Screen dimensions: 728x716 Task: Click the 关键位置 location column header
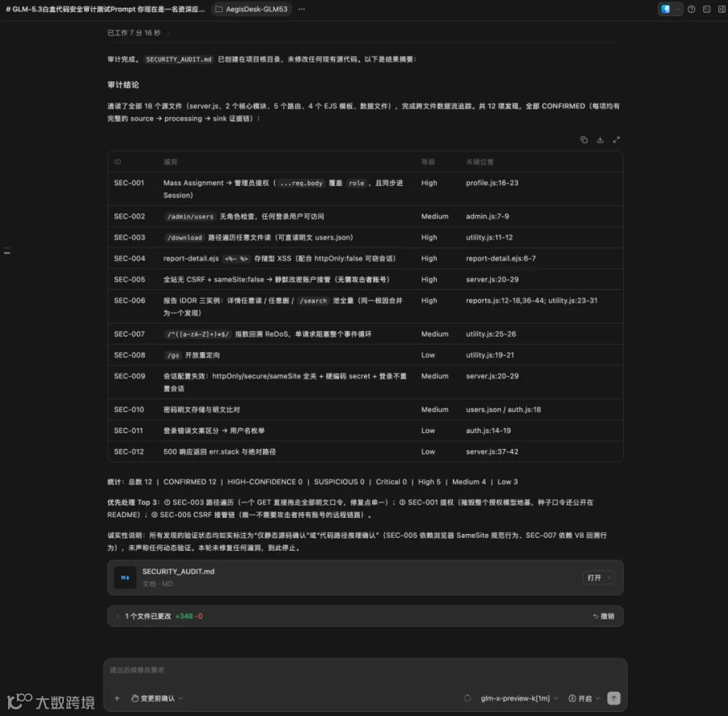pyautogui.click(x=480, y=162)
